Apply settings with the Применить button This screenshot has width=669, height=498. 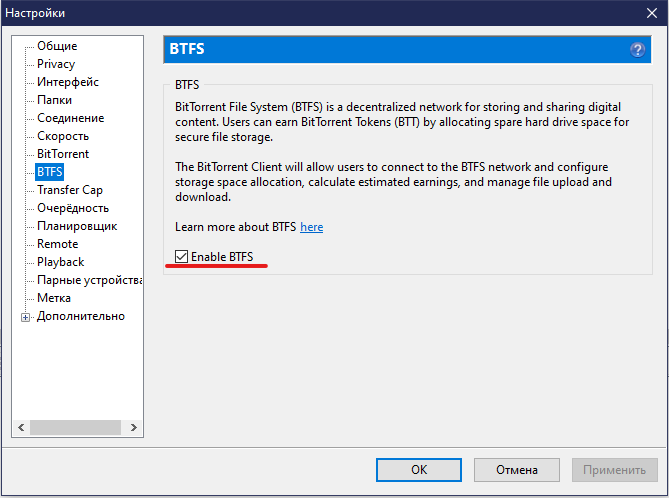click(x=614, y=470)
